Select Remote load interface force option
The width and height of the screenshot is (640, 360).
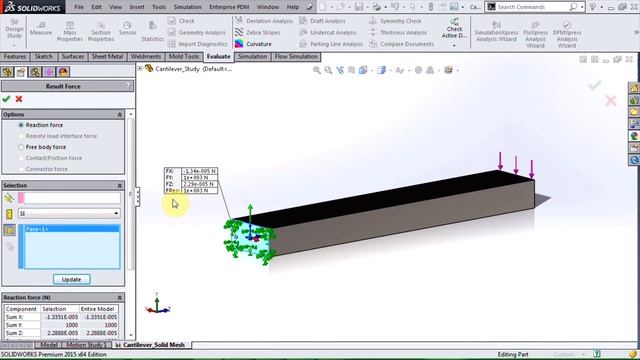point(57,136)
